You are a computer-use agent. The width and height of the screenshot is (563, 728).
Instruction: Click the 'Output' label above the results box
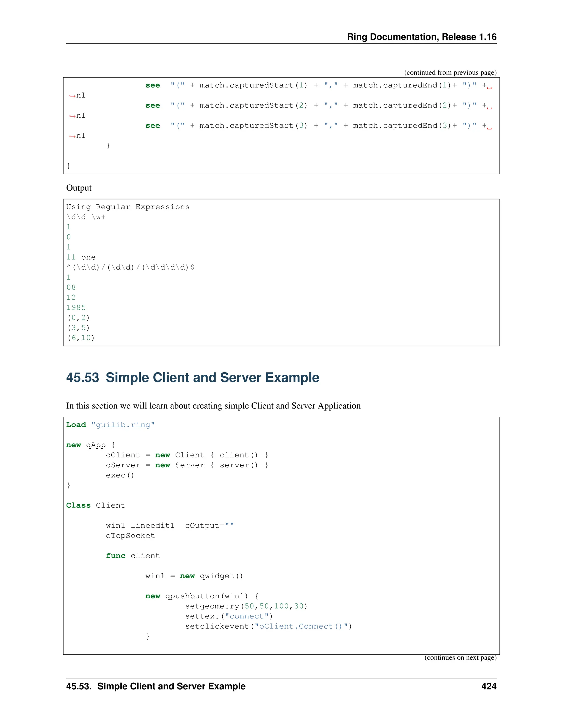click(79, 188)
